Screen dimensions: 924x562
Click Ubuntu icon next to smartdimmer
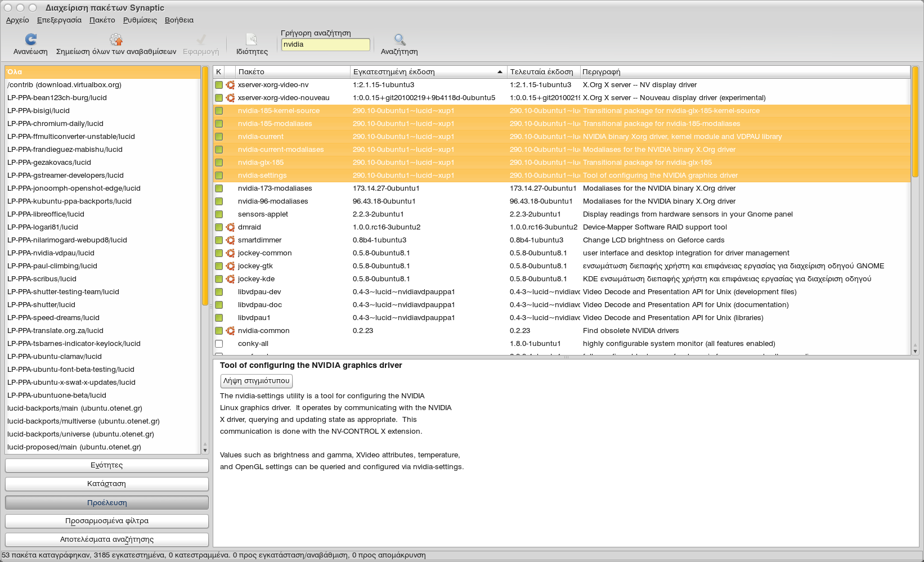click(x=230, y=240)
